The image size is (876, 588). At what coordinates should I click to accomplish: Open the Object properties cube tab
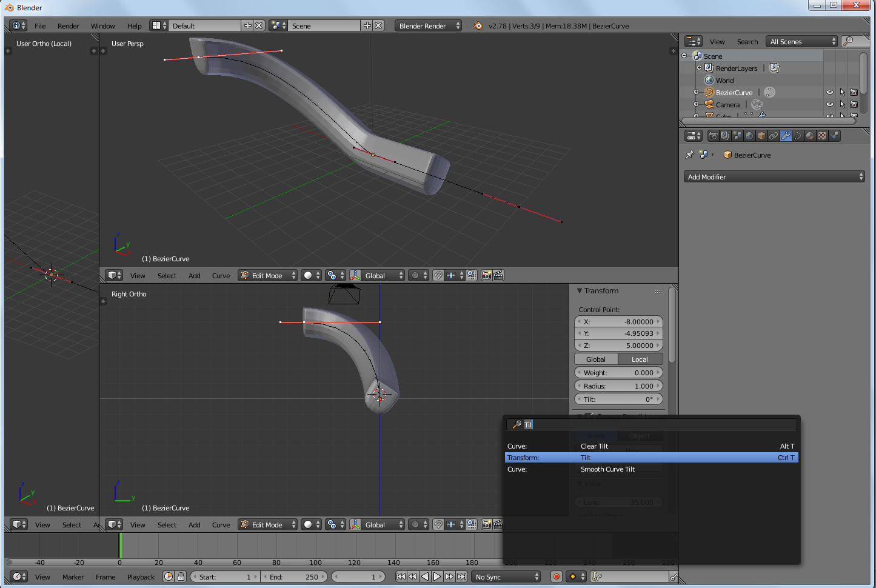coord(761,136)
